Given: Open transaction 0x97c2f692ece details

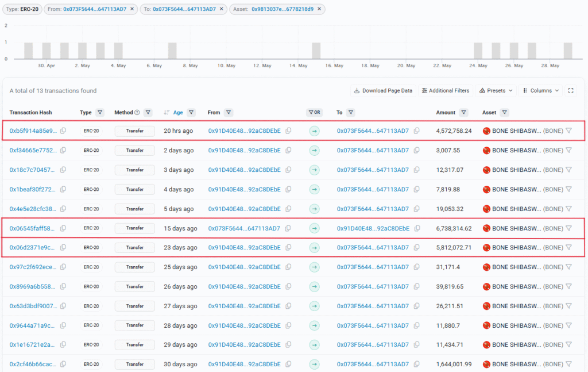Looking at the screenshot, I should tap(33, 267).
